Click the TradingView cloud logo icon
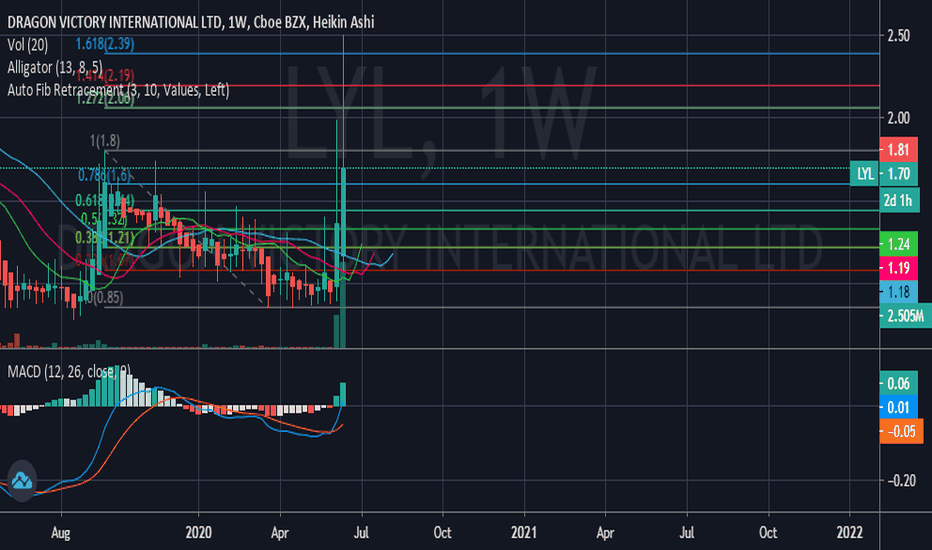 (22, 480)
